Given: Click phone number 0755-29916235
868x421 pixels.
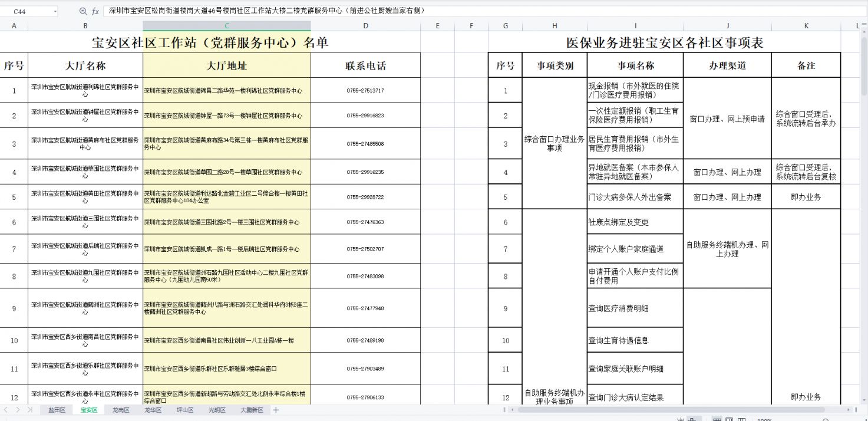Looking at the screenshot, I should [366, 172].
